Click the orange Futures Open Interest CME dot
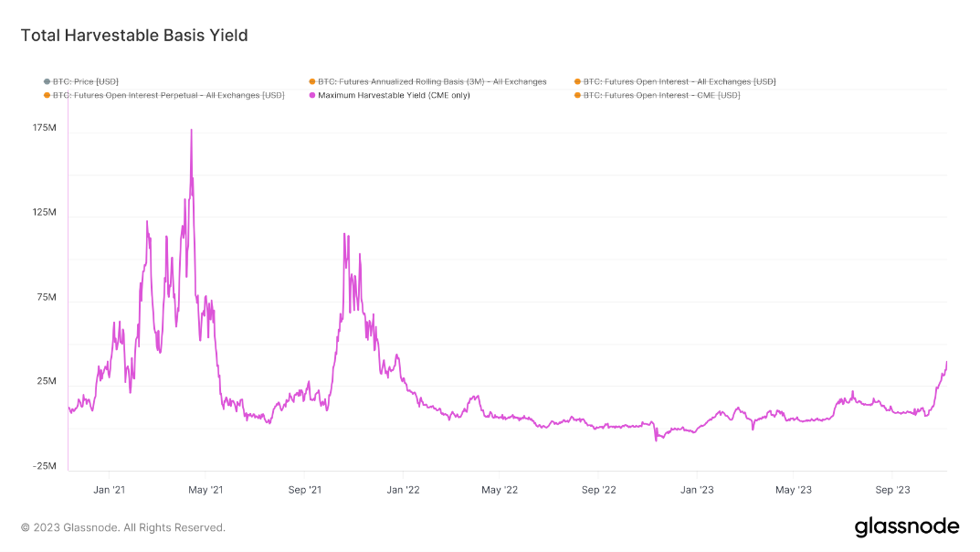 577,95
